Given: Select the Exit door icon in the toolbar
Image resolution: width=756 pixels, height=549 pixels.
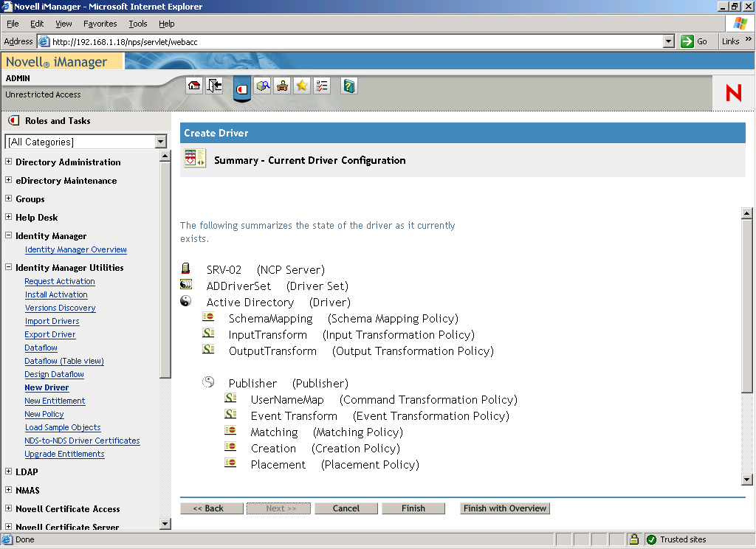Looking at the screenshot, I should [x=214, y=86].
